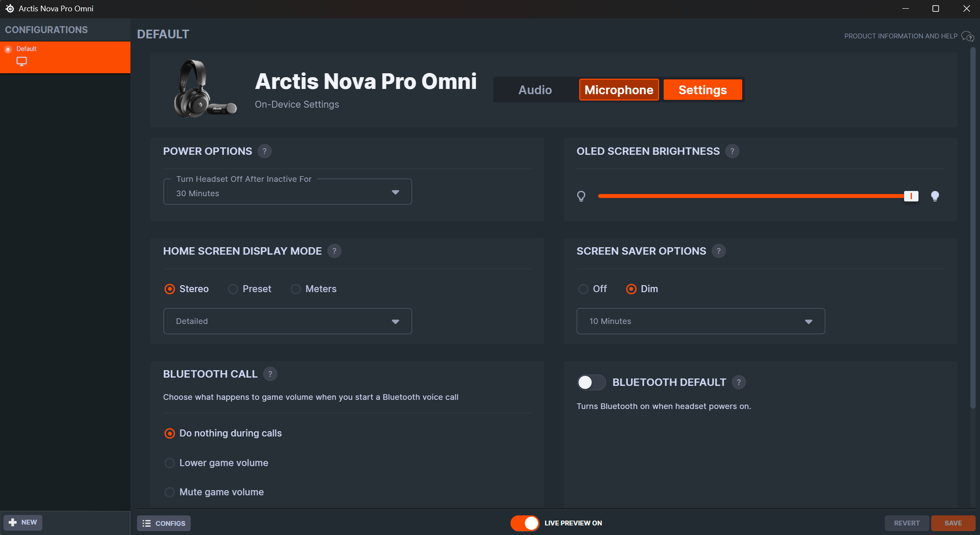Select the Meters display mode radio button

[x=296, y=289]
